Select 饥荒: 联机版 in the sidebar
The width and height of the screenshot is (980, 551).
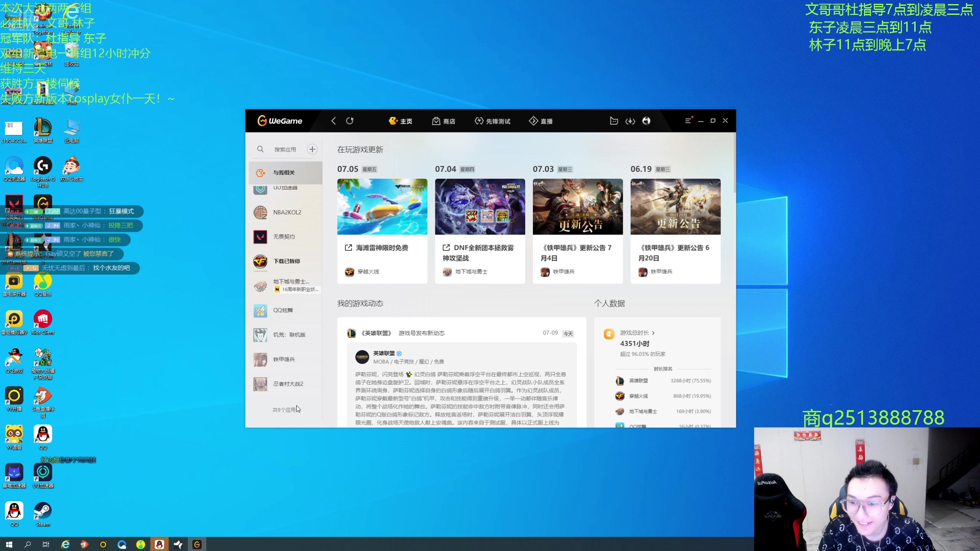point(286,335)
